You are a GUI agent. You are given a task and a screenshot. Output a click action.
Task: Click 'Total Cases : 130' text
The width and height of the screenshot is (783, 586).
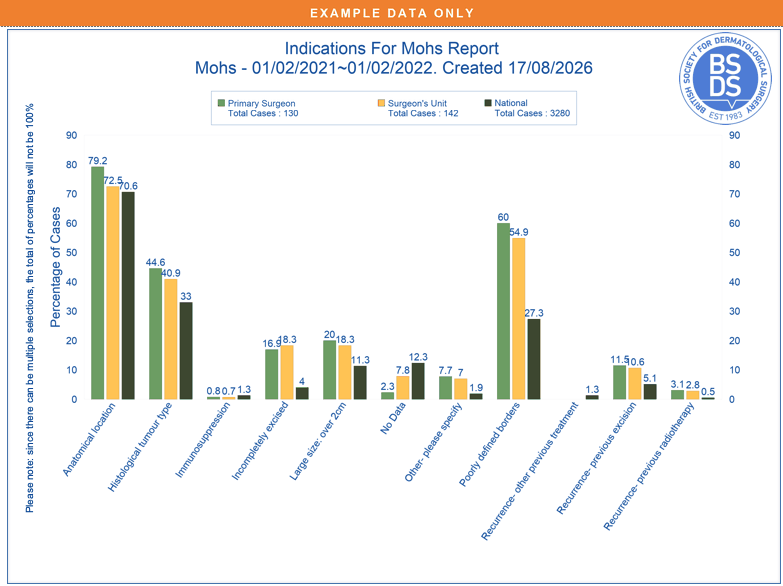coord(263,113)
